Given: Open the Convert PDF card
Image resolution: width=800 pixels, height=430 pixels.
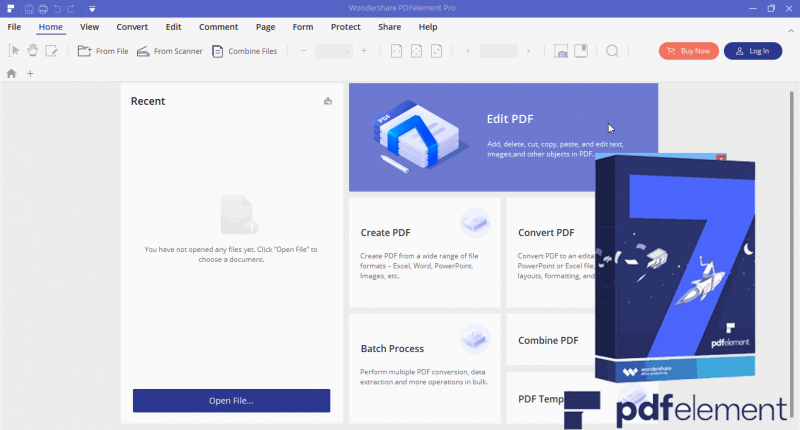Looking at the screenshot, I should coord(551,252).
